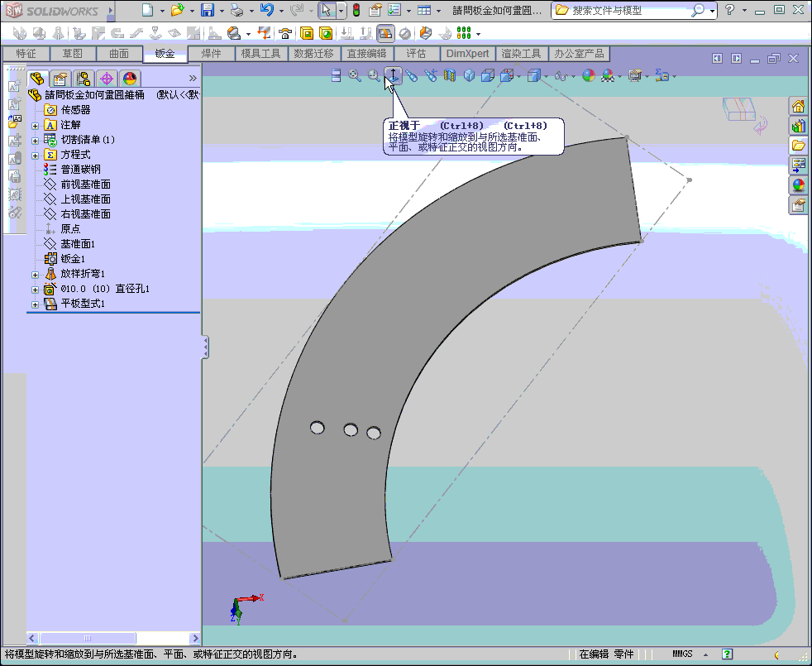Click the Edit Appearance color-ball icon
This screenshot has width=812, height=666.
589,75
